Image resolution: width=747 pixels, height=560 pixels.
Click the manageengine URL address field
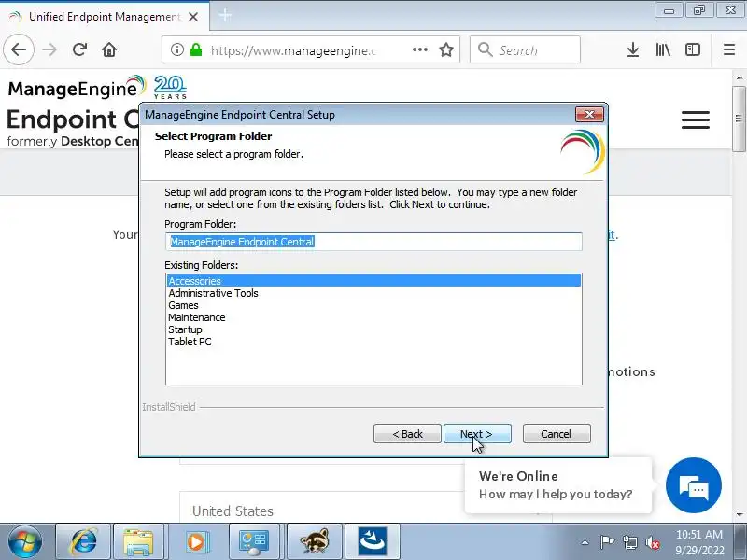click(293, 50)
